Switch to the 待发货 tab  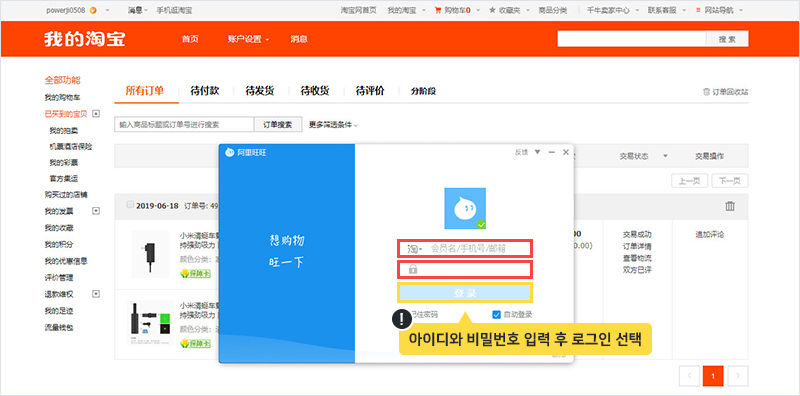point(260,91)
